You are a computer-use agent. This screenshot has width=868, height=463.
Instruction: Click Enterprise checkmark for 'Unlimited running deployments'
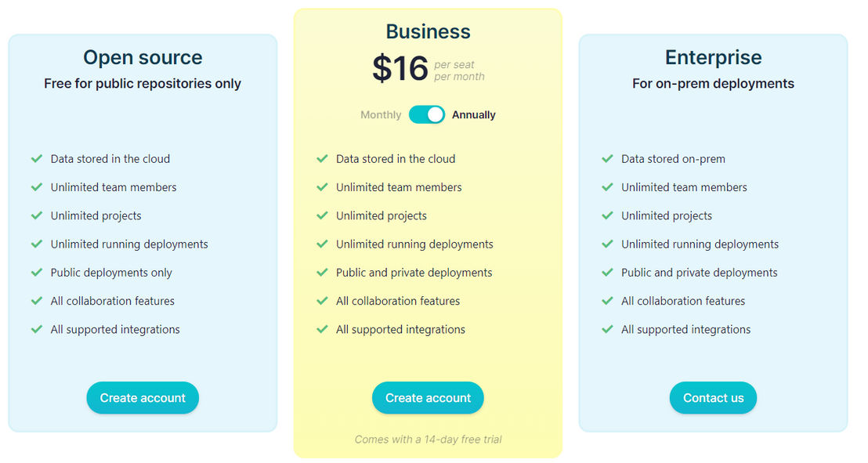(x=607, y=244)
